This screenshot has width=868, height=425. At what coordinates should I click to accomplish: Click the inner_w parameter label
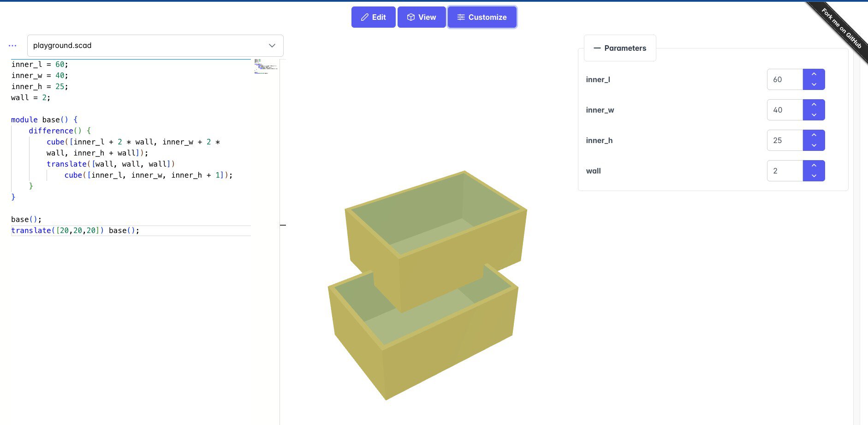(x=600, y=110)
